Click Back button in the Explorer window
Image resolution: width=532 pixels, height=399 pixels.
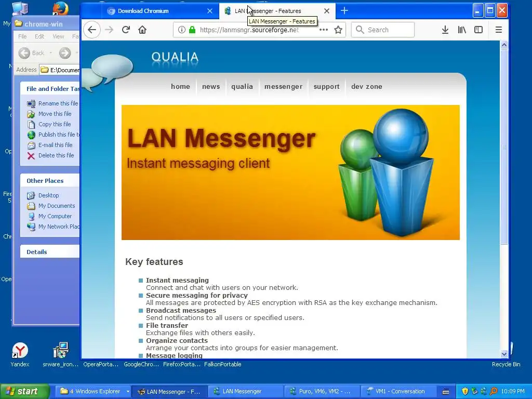tap(32, 53)
